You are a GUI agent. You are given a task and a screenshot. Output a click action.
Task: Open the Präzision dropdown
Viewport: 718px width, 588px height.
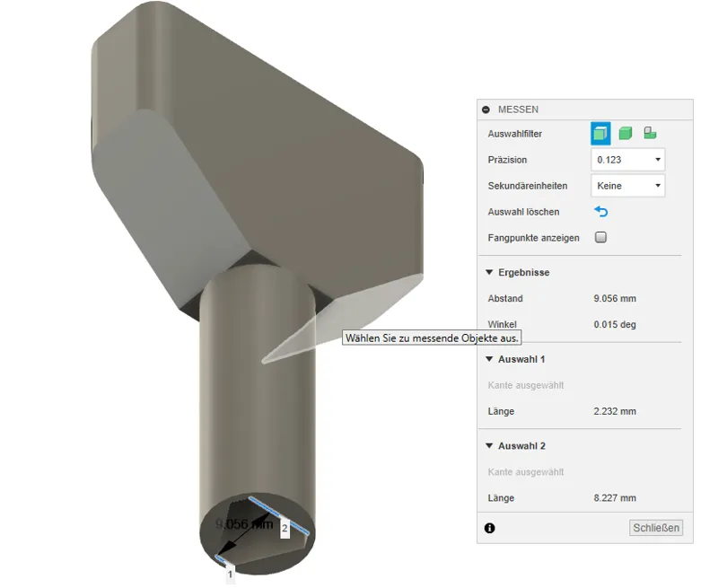click(627, 160)
